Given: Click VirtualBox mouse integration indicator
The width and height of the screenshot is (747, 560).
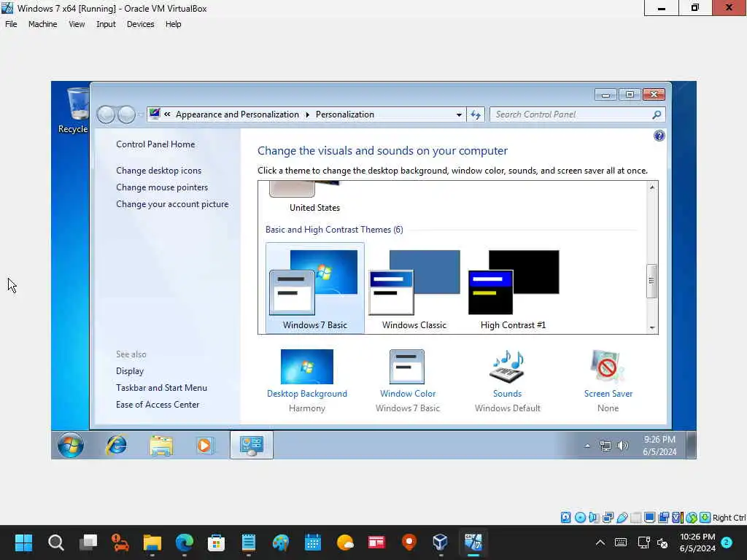Looking at the screenshot, I should tap(692, 518).
